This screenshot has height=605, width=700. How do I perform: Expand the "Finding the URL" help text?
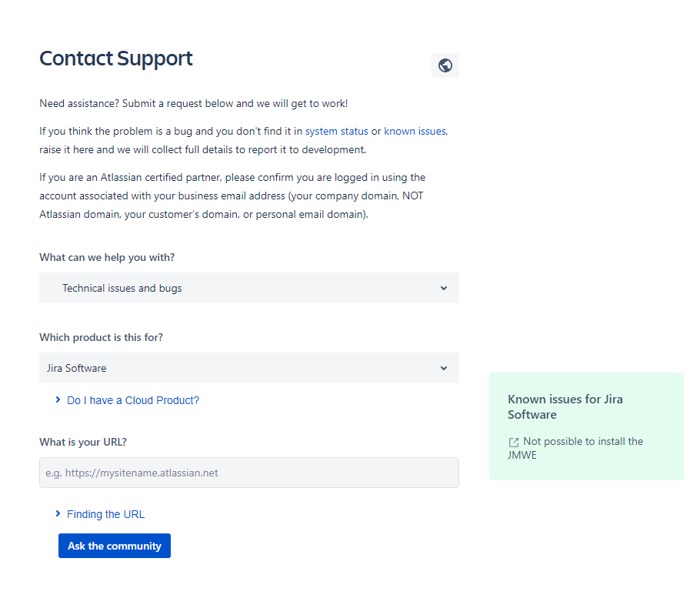[x=105, y=514]
